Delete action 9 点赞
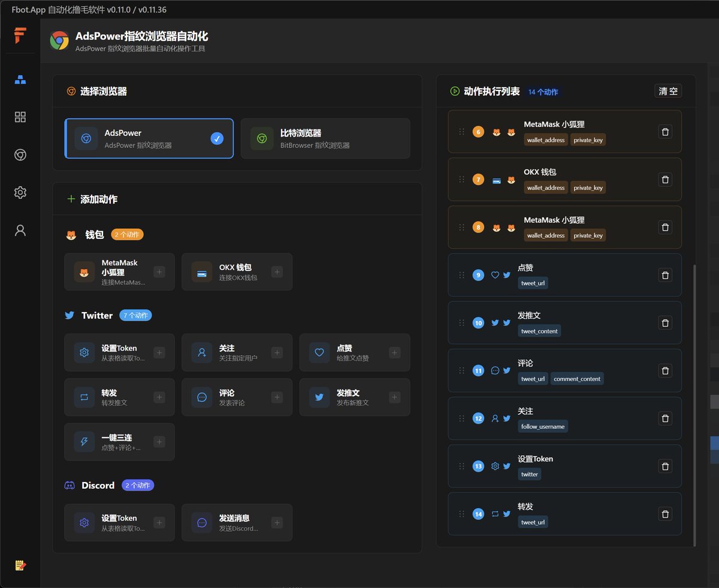 click(x=665, y=275)
